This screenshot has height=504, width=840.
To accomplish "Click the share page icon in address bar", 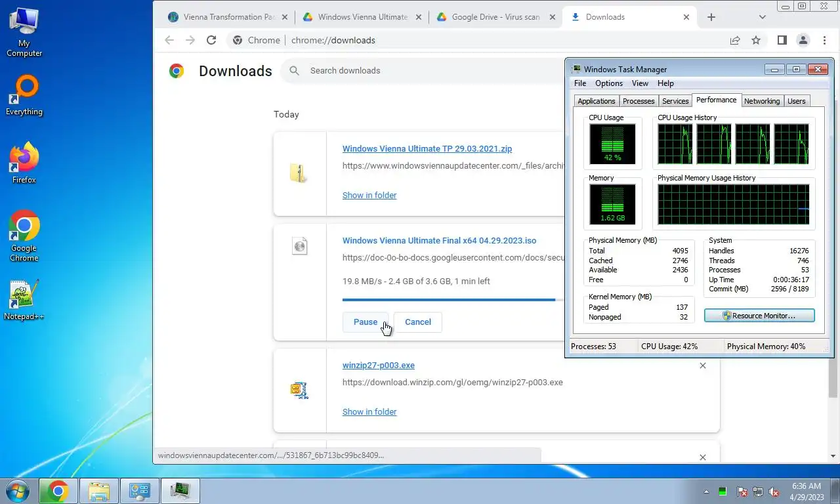I will point(735,40).
